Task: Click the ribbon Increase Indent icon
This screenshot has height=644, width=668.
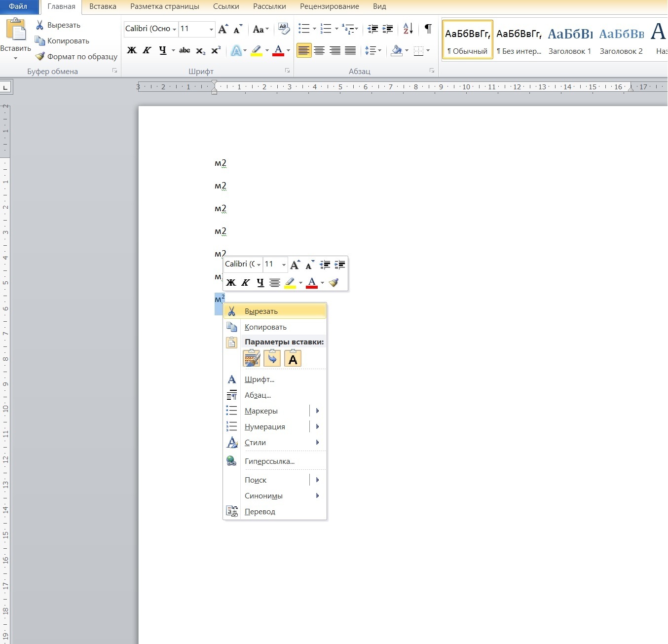Action: pos(388,29)
